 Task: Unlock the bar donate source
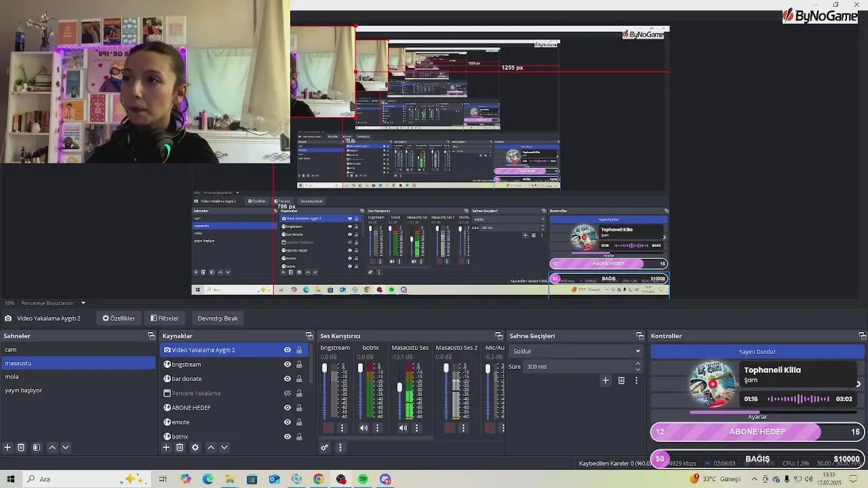click(x=299, y=379)
